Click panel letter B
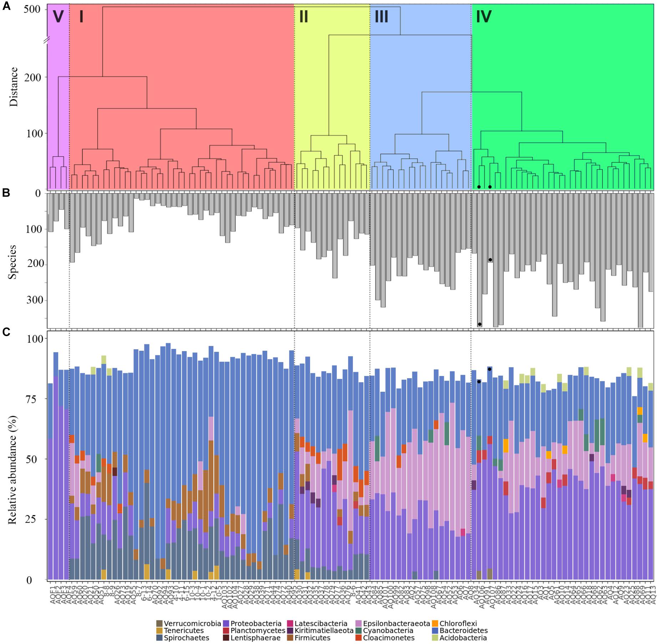The height and width of the screenshot is (644, 660). (x=6, y=193)
